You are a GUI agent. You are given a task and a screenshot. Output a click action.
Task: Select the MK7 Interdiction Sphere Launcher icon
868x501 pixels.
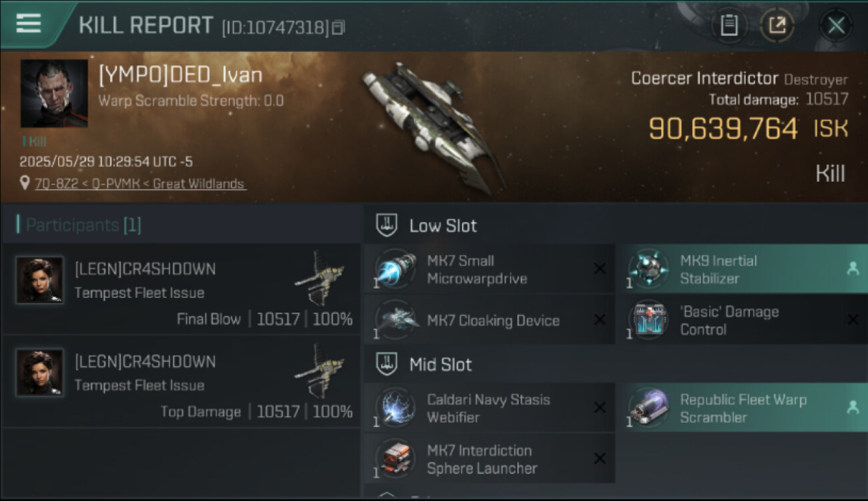click(396, 459)
